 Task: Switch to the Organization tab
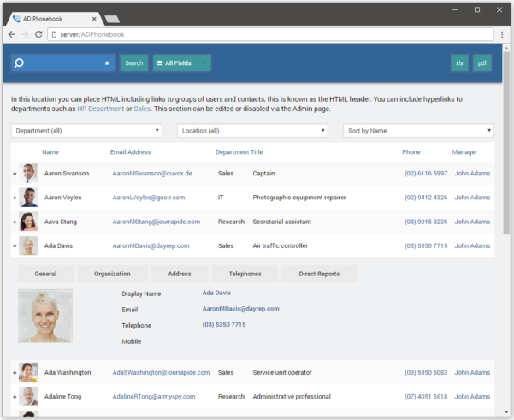coord(112,274)
